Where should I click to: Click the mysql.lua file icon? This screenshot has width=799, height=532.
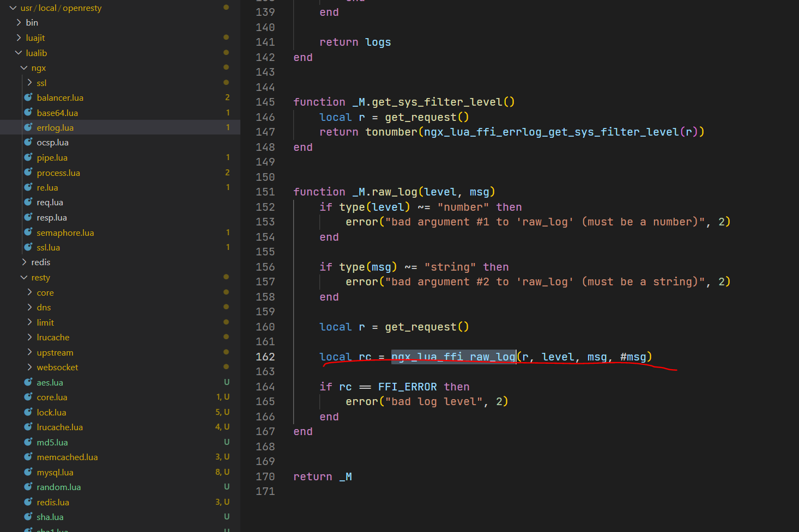pyautogui.click(x=28, y=472)
